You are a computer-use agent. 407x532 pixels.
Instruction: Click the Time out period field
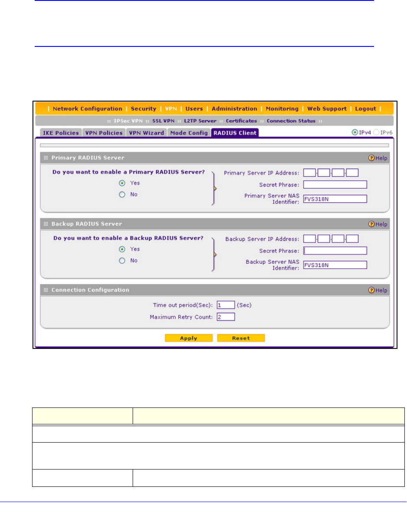click(x=226, y=305)
